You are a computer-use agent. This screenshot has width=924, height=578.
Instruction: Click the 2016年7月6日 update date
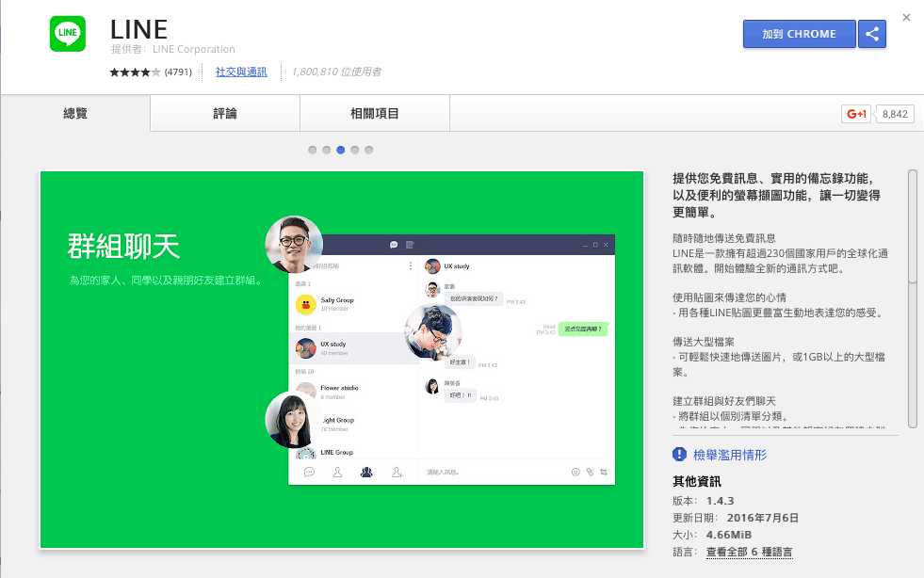point(763,518)
